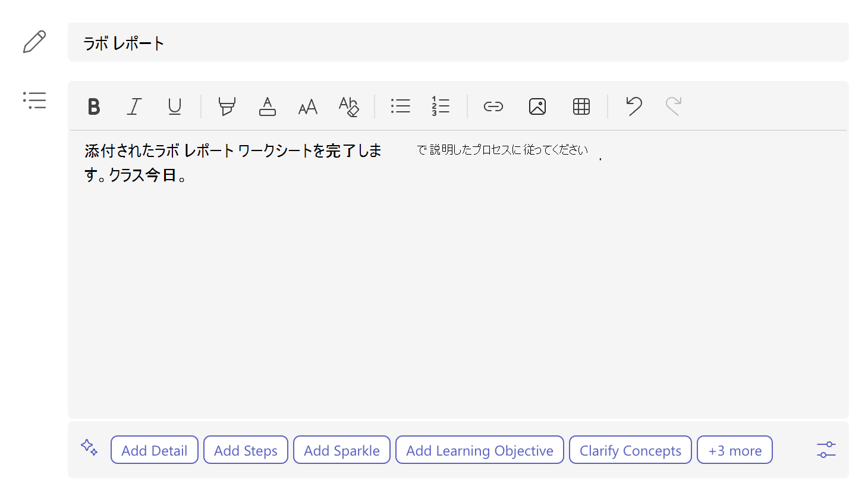Insert a hyperlink
This screenshot has width=868, height=502.
click(493, 106)
